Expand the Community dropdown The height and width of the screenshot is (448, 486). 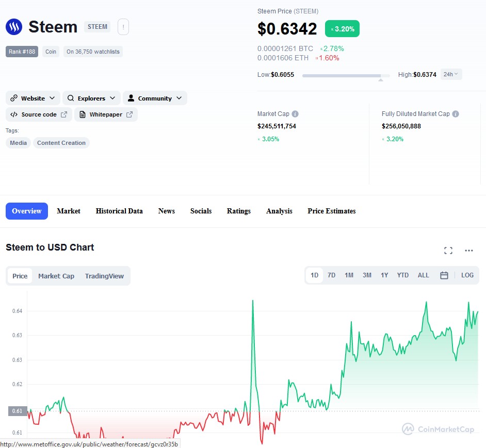click(179, 98)
